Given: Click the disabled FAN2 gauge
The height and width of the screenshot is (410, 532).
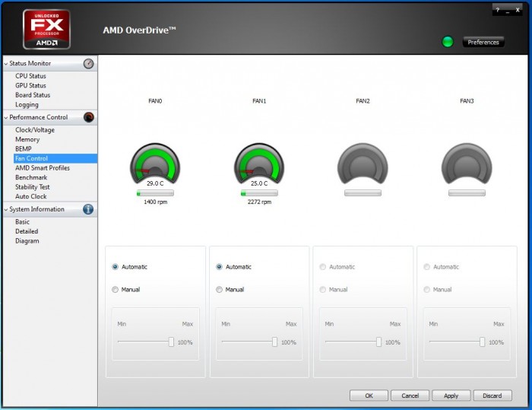Looking at the screenshot, I should click(363, 164).
